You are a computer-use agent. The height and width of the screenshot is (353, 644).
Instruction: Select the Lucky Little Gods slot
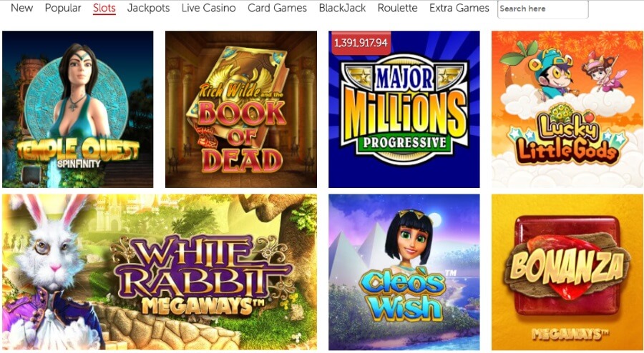point(567,109)
